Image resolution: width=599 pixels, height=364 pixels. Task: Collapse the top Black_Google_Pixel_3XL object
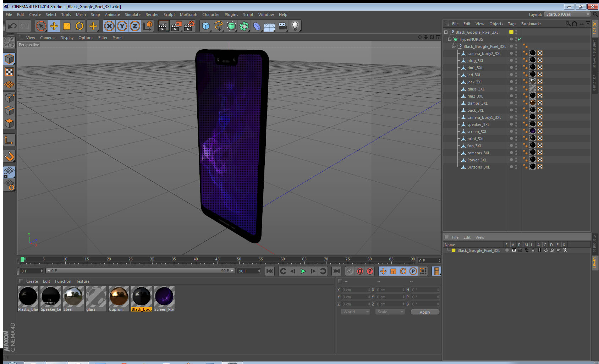pyautogui.click(x=446, y=32)
